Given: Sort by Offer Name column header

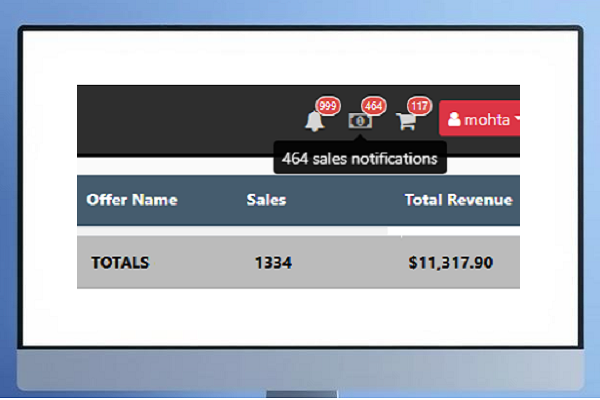Looking at the screenshot, I should click(132, 200).
